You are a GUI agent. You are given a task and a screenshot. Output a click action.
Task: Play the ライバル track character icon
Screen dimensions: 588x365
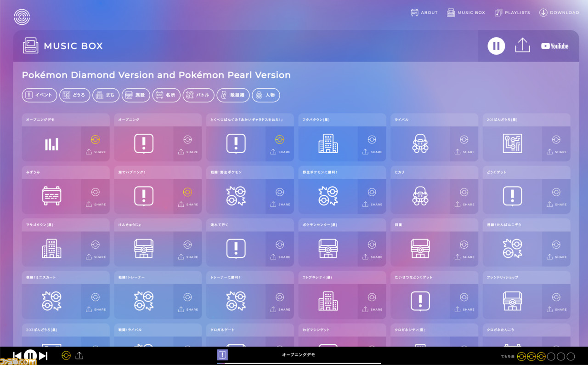[x=420, y=144]
